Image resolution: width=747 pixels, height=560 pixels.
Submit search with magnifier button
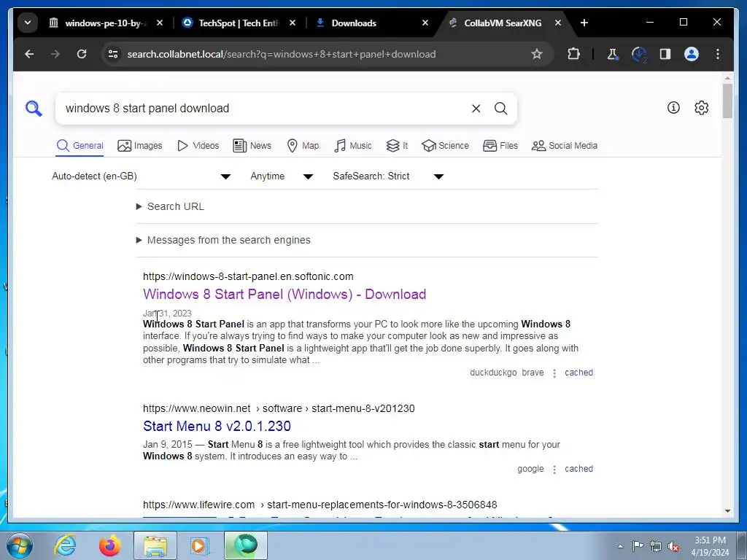pyautogui.click(x=500, y=109)
